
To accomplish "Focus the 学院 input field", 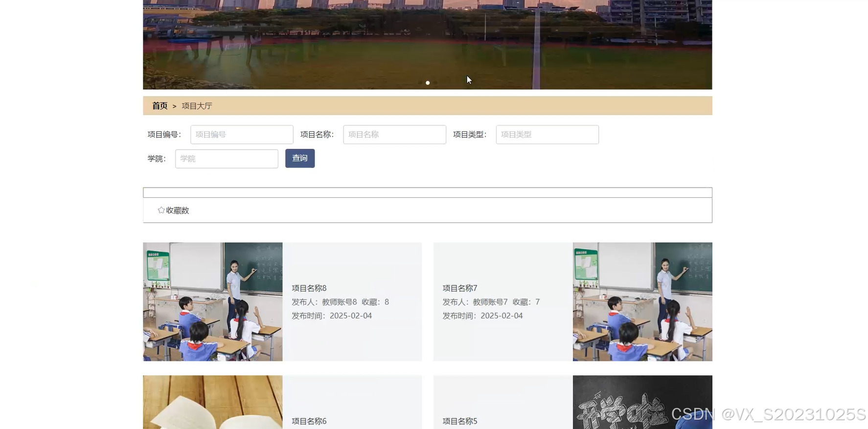I will (227, 159).
